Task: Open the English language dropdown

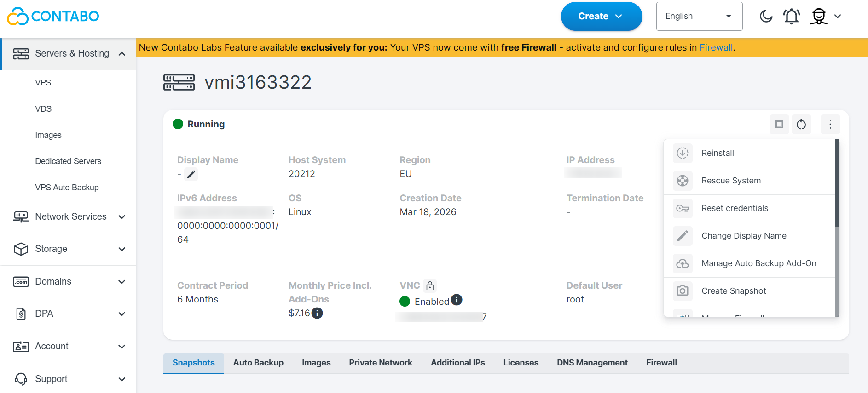Action: pos(699,16)
